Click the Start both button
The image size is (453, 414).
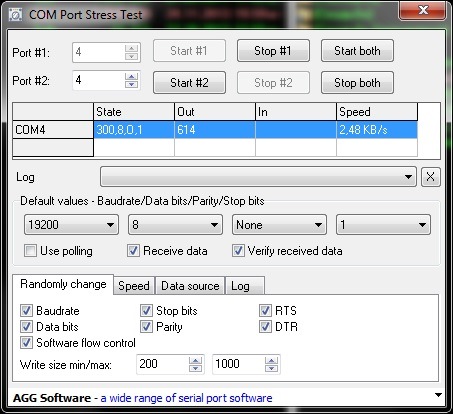click(x=357, y=51)
